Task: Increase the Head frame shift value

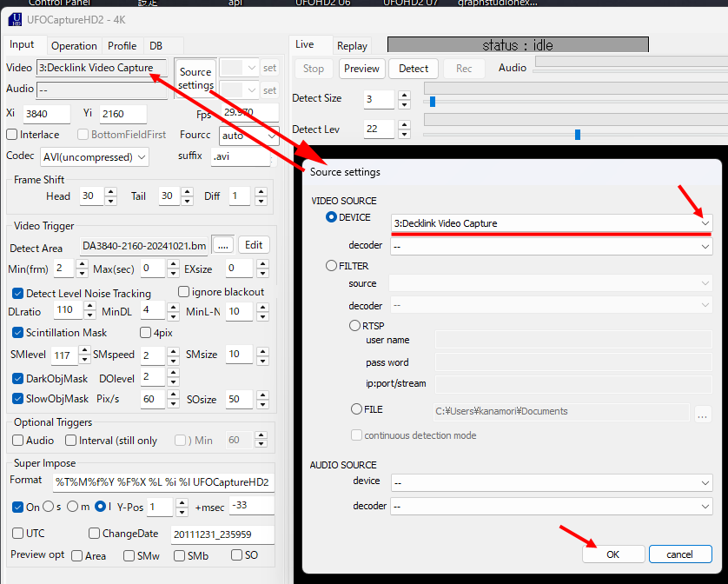Action: point(110,192)
